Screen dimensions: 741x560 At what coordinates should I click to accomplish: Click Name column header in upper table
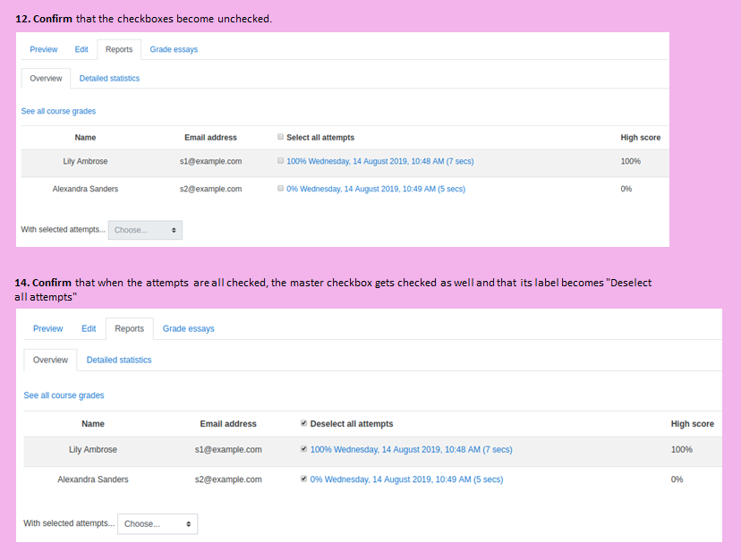click(x=85, y=138)
